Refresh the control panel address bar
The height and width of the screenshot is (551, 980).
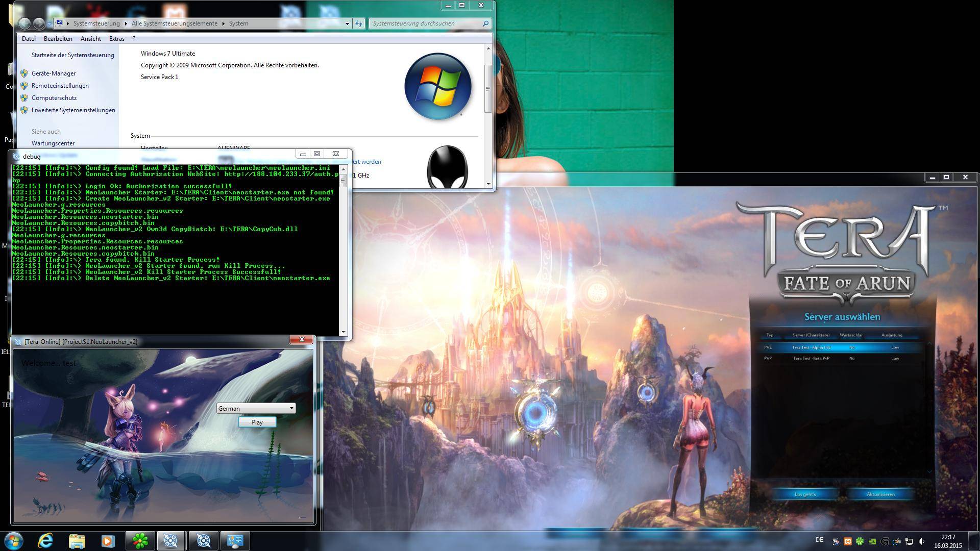point(359,23)
